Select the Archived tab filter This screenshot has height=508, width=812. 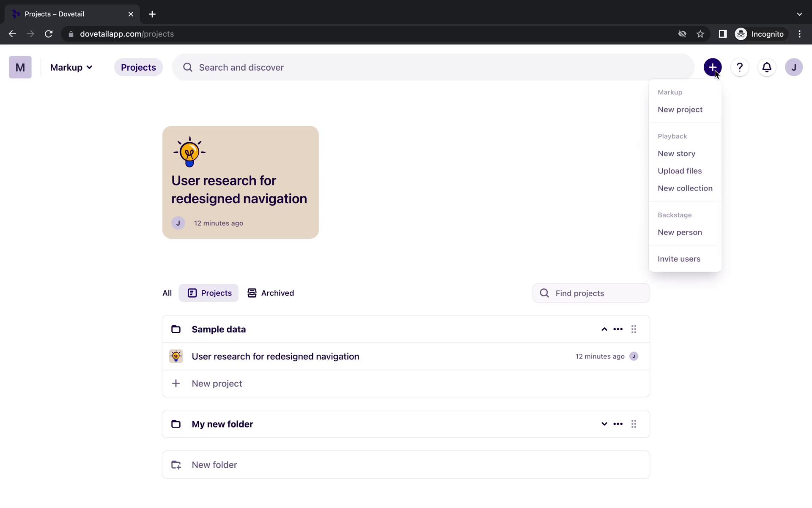(271, 293)
